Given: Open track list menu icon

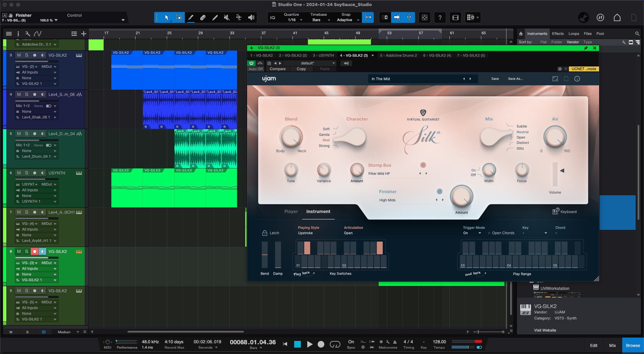Looking at the screenshot, I should point(9,34).
